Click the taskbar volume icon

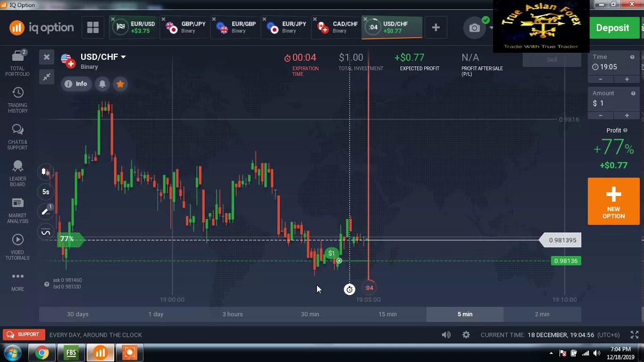(597, 353)
